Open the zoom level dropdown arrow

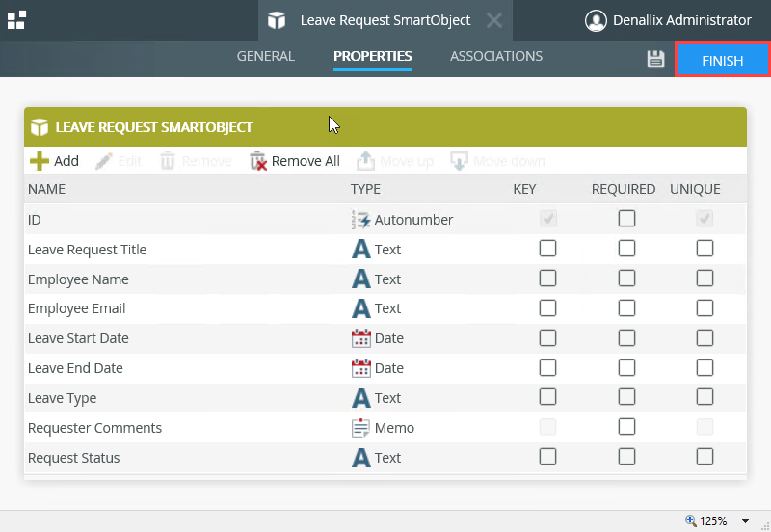click(x=745, y=521)
